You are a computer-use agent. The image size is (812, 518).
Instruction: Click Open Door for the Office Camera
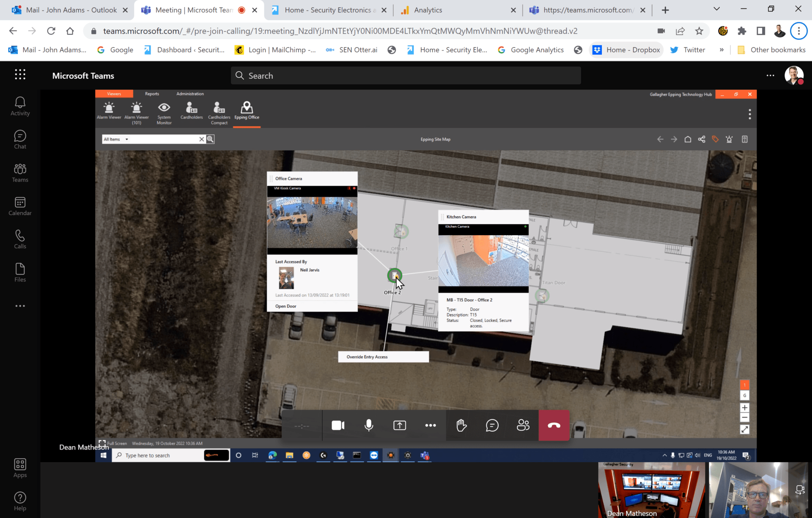pos(285,306)
